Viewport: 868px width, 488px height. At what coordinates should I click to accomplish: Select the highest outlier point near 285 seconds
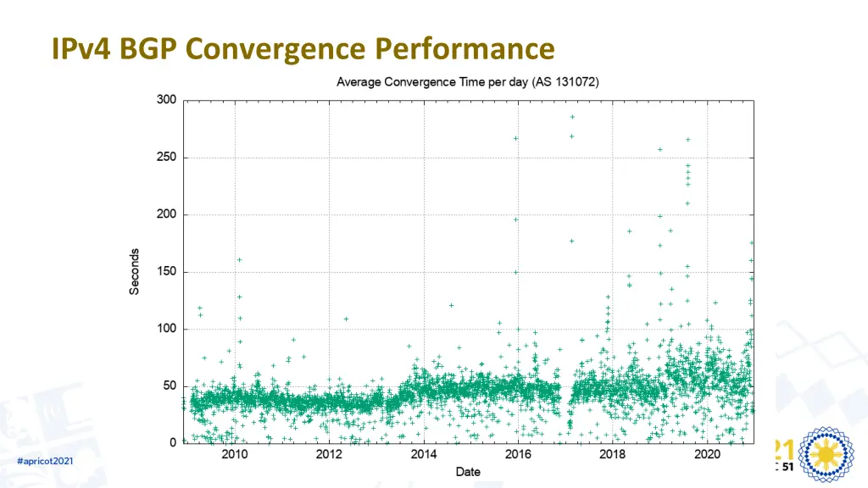coord(572,116)
